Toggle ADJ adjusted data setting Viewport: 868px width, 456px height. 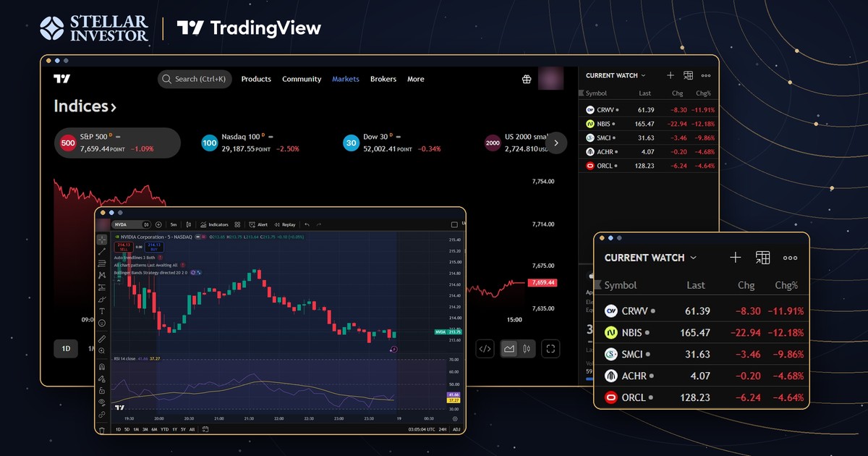[456, 429]
